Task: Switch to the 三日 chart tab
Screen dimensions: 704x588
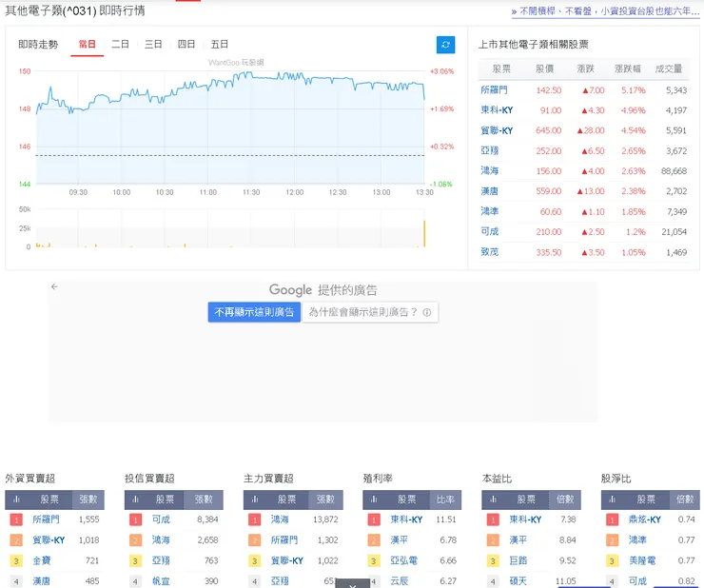Action: [153, 44]
